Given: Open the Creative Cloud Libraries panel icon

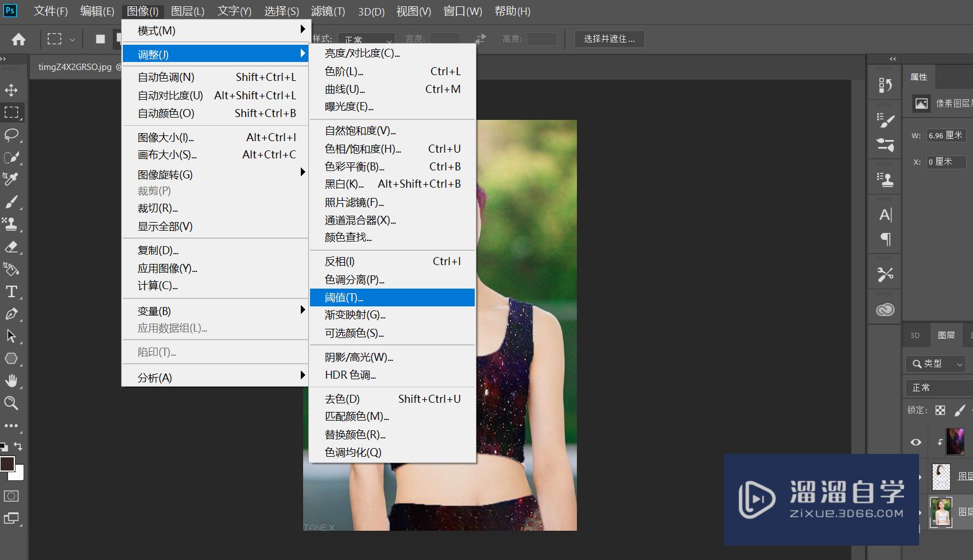Looking at the screenshot, I should click(x=885, y=310).
